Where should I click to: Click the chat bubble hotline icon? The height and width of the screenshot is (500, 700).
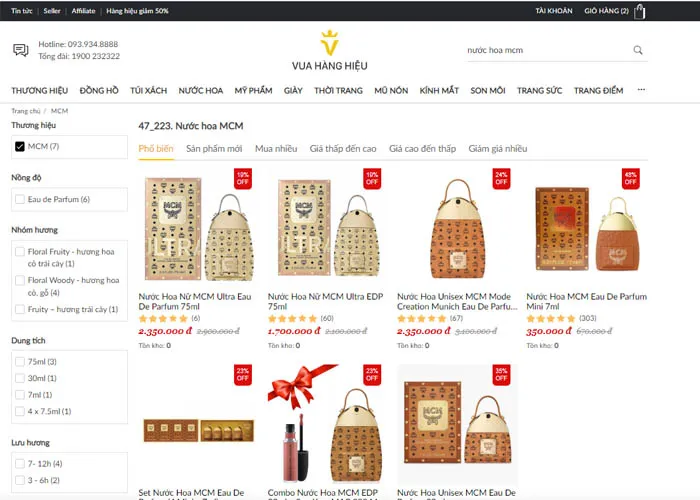tap(21, 50)
